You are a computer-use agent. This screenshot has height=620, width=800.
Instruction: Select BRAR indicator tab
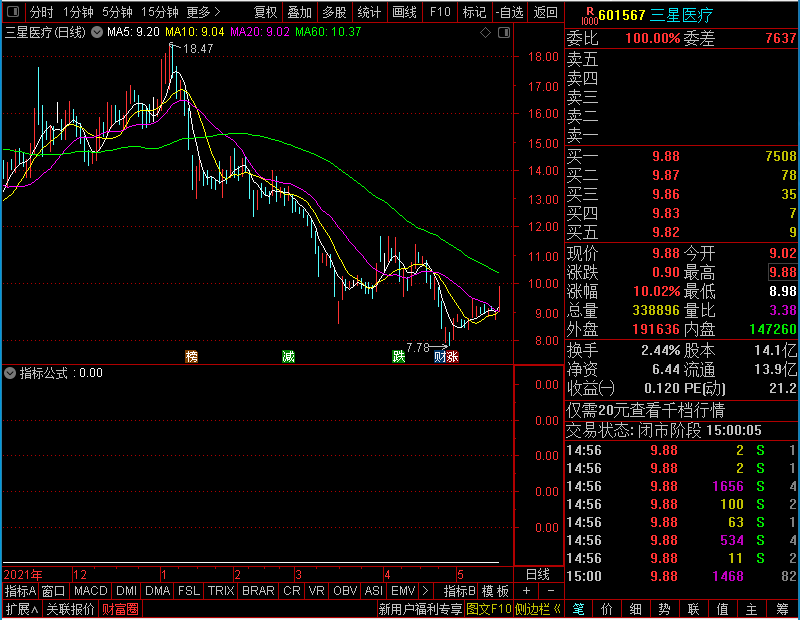258,591
